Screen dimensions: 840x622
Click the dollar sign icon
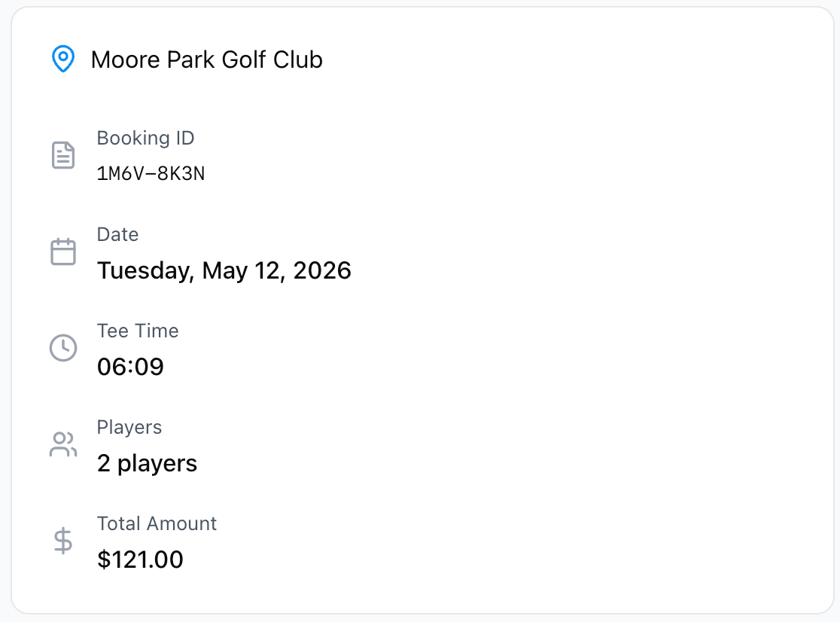click(63, 541)
